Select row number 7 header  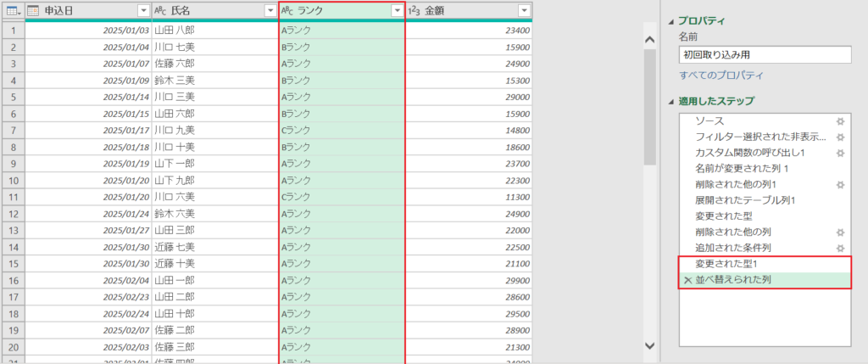pyautogui.click(x=14, y=130)
